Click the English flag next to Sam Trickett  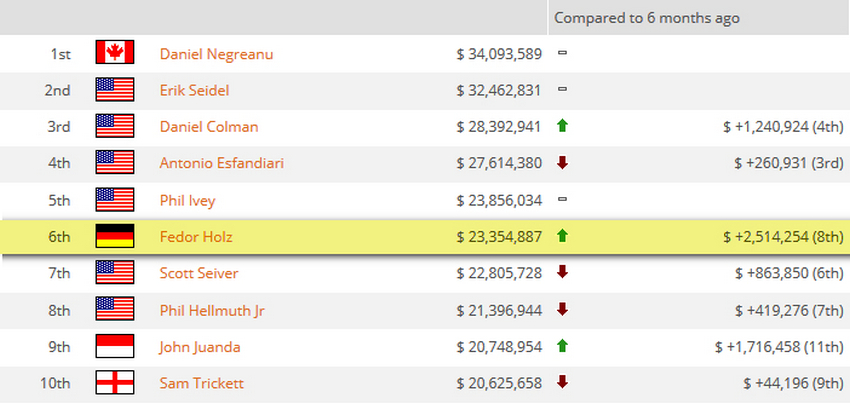115,383
